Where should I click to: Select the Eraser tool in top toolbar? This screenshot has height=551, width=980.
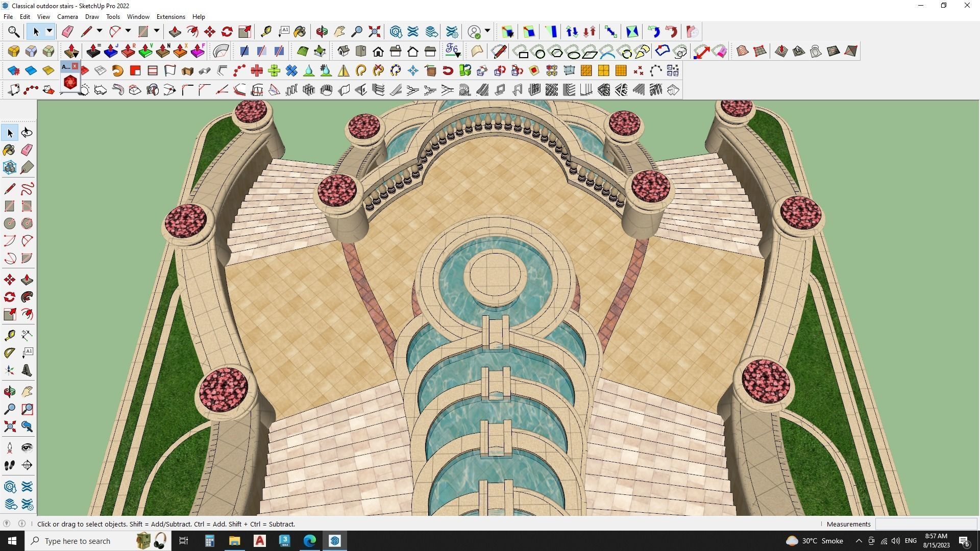tap(67, 32)
